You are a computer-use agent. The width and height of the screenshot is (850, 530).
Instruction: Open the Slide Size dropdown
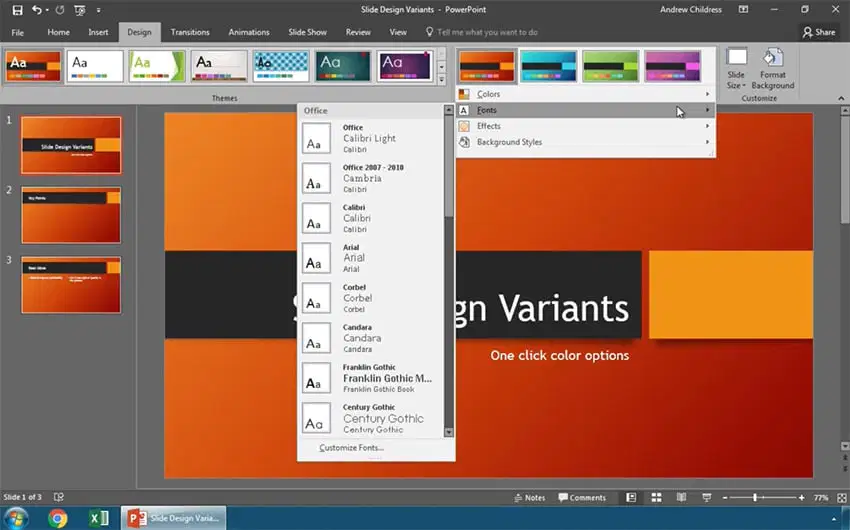(736, 69)
